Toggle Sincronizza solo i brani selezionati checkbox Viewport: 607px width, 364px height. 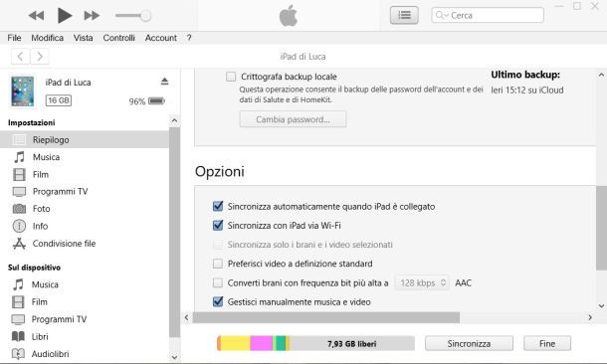(x=218, y=245)
